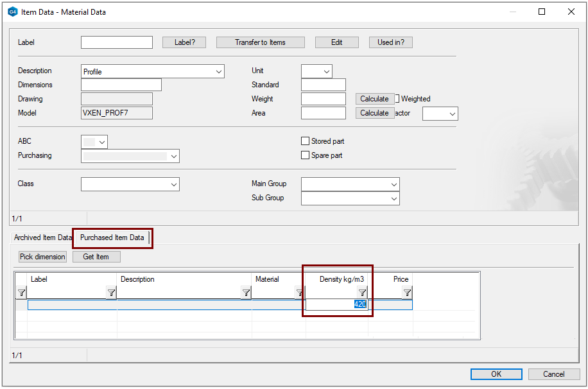This screenshot has height=389, width=588.
Task: Open the Unit dropdown list
Action: pyautogui.click(x=326, y=72)
